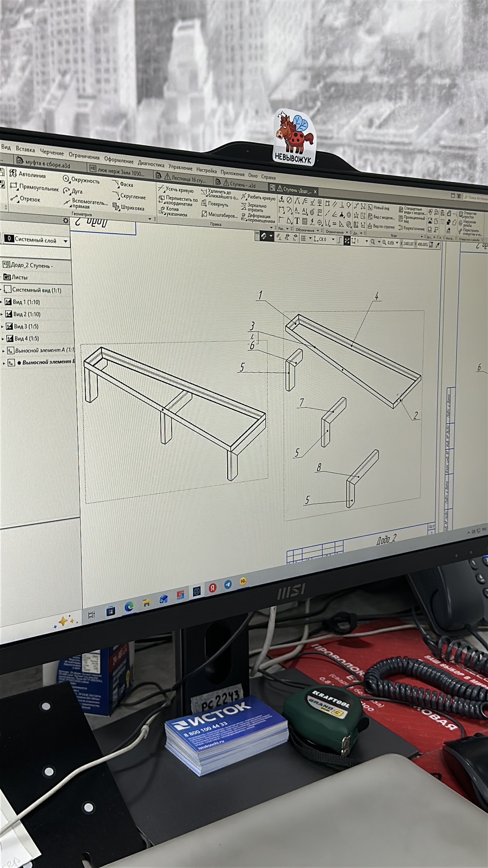The width and height of the screenshot is (488, 868).
Task: Toggle the ortho drawing mode button
Action: 339,240
